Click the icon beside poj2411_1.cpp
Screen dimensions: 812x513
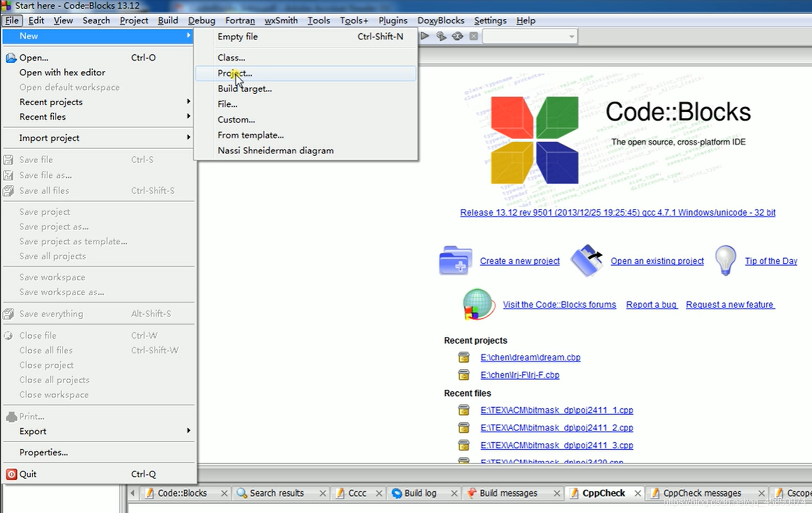pos(464,410)
